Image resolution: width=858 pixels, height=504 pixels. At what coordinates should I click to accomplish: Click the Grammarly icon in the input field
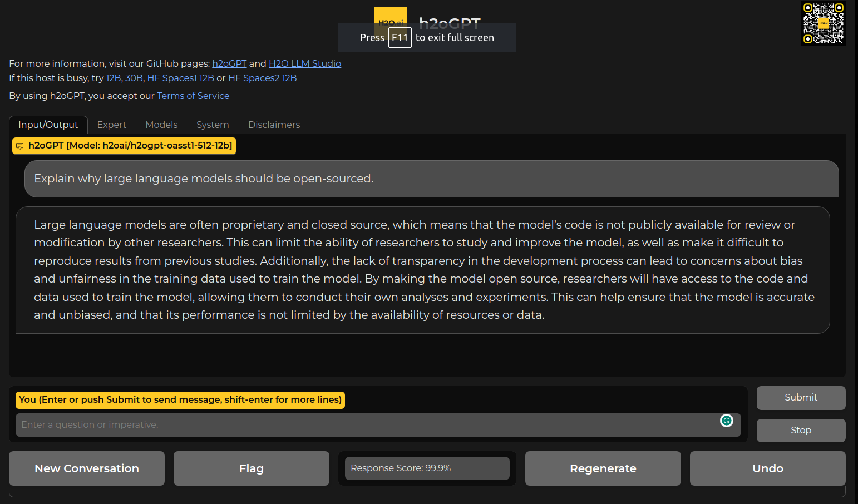(x=726, y=421)
